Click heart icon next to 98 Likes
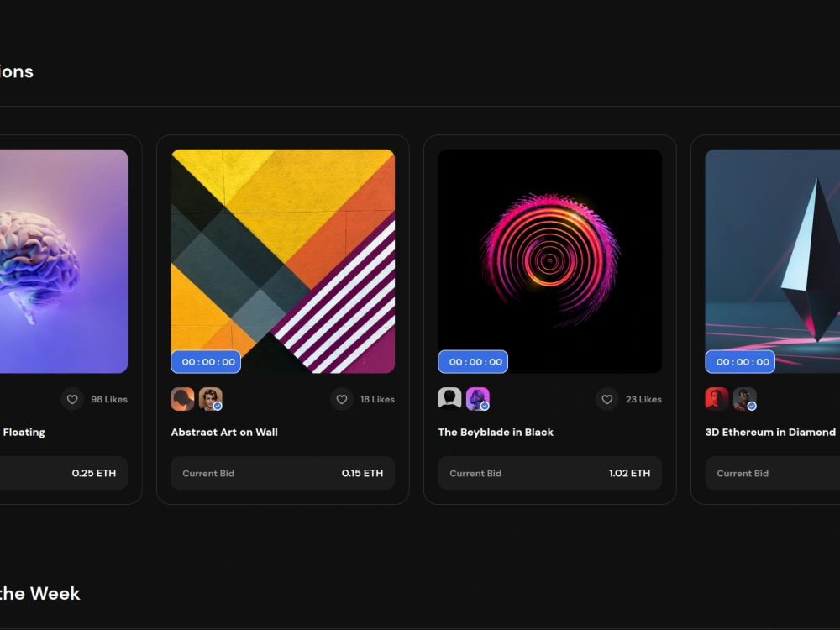Viewport: 840px width, 630px height. pos(72,399)
